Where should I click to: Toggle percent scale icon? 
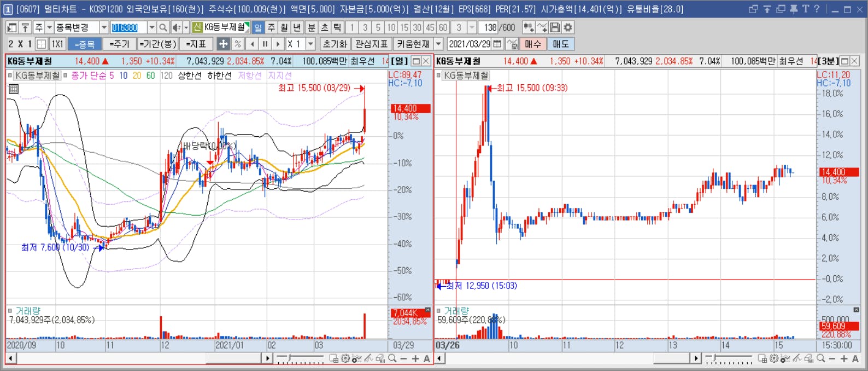pos(237,44)
